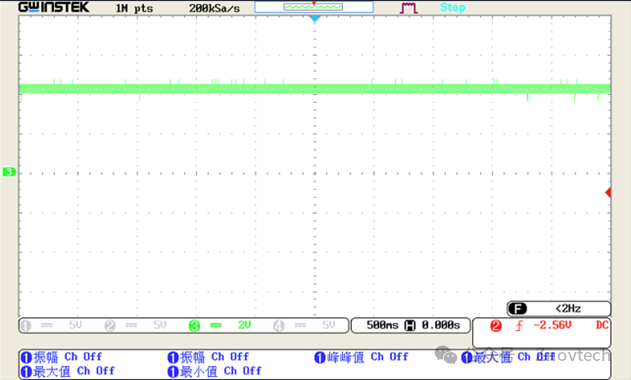Click the Stop run status label
Image resolution: width=631 pixels, height=380 pixels.
(453, 7)
